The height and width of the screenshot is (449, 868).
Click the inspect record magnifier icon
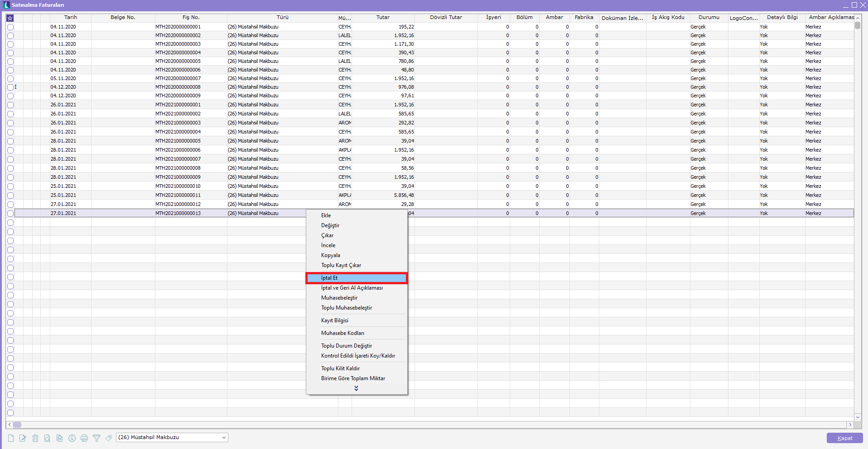[47, 438]
